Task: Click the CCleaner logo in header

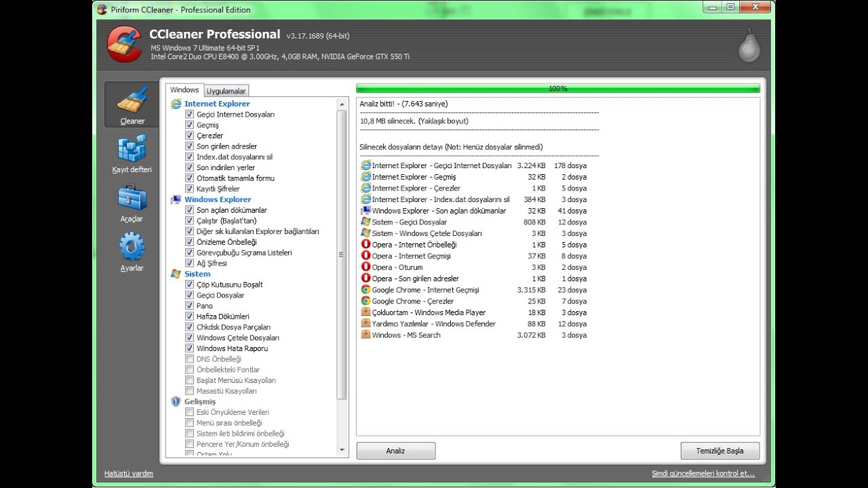Action: point(125,43)
